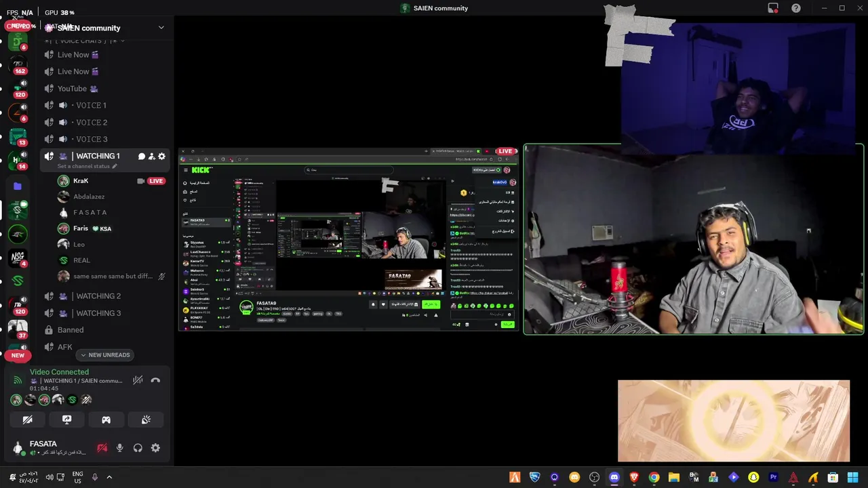Viewport: 868px width, 488px height.
Task: Expand the SAIEN community server menu
Action: click(x=161, y=28)
